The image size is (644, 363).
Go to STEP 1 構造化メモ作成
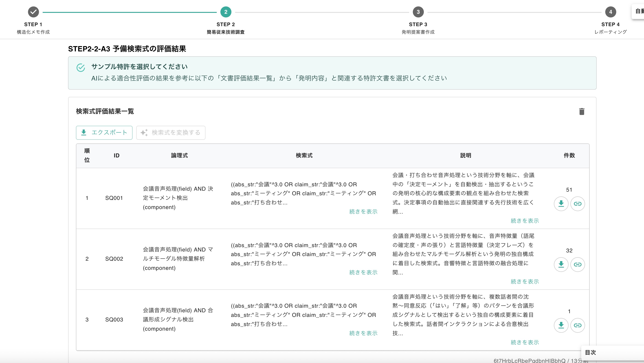(x=33, y=28)
